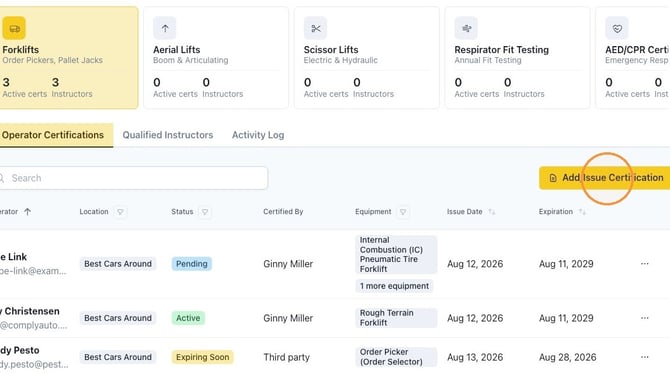The width and height of the screenshot is (670, 374).
Task: Click the Order Picker (Order Selector) tag
Action: 396,357
